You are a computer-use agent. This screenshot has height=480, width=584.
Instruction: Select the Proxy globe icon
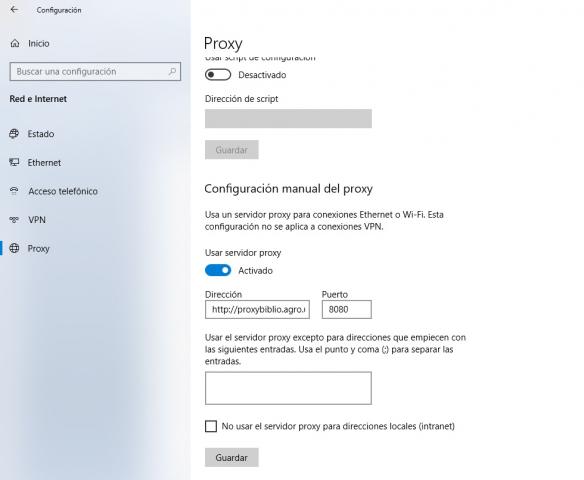[14, 248]
